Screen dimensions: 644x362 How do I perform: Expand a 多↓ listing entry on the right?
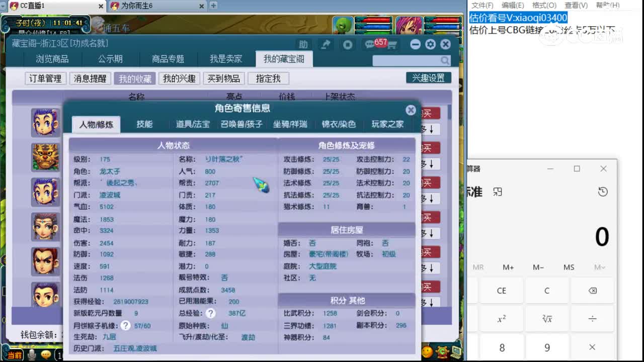[x=430, y=129]
